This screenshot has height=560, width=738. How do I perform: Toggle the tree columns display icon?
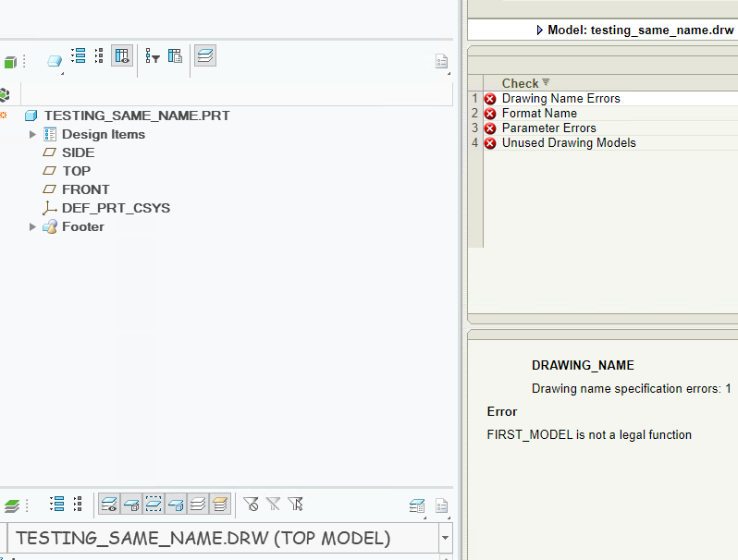click(x=122, y=56)
